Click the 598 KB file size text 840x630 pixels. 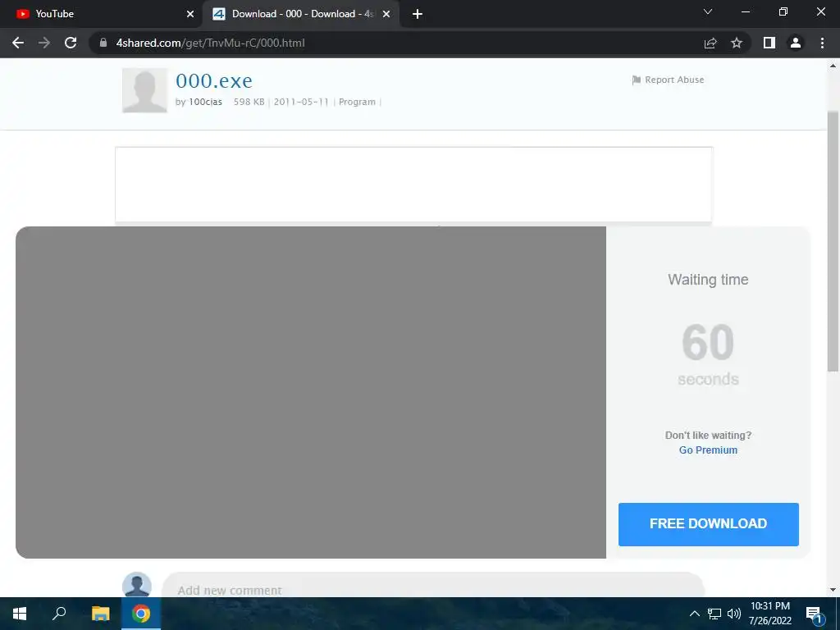tap(249, 102)
